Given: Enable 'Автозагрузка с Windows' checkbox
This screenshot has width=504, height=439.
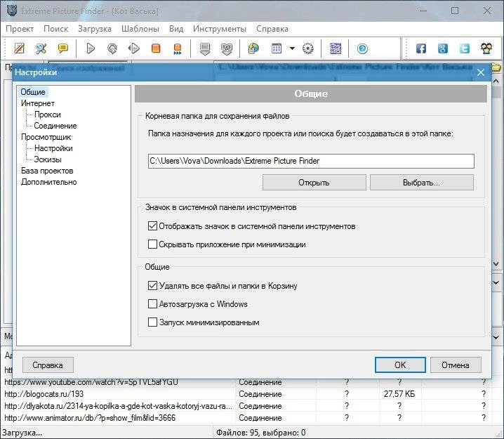Looking at the screenshot, I should (x=152, y=304).
